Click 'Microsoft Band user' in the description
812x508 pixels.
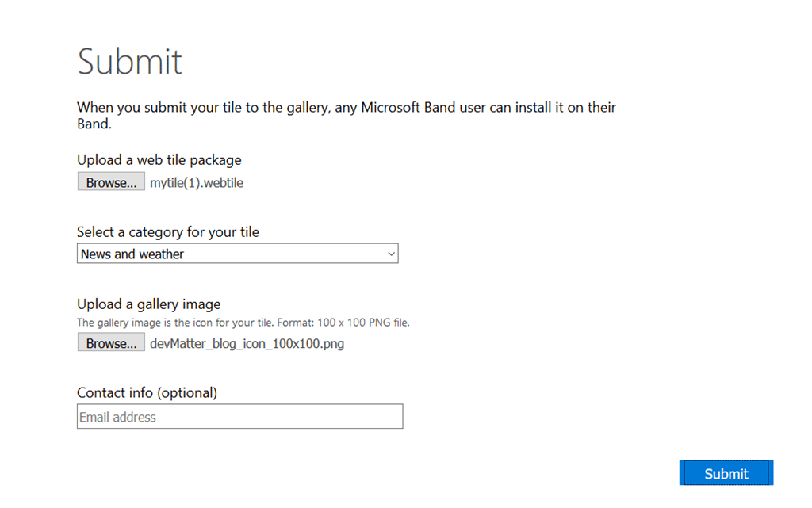423,108
